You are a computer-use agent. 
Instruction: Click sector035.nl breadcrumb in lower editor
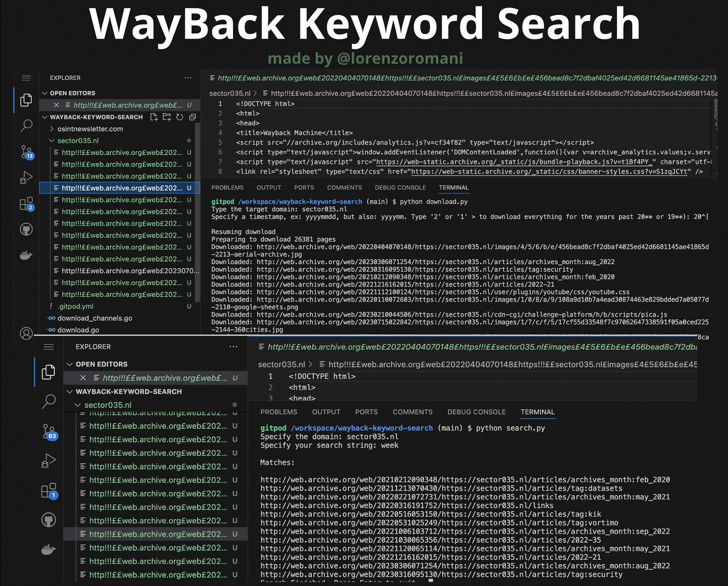[281, 365]
